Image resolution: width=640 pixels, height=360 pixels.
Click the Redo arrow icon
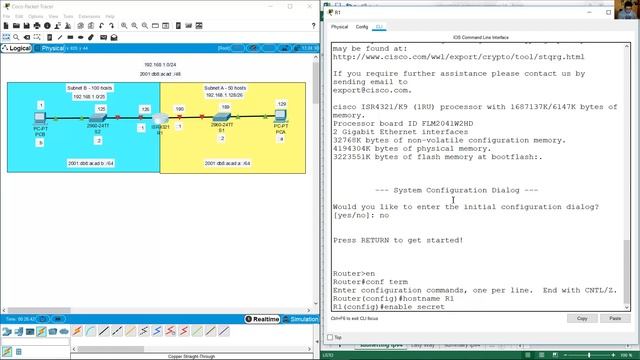[x=111, y=26]
